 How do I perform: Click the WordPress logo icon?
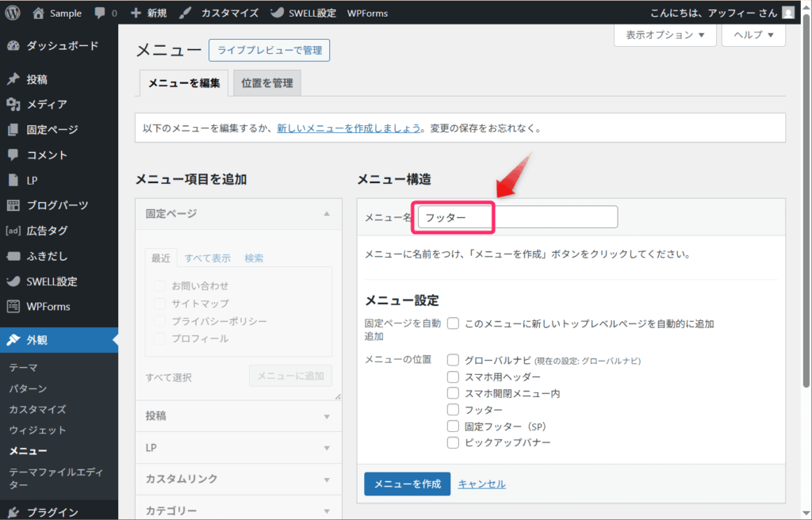pyautogui.click(x=13, y=13)
